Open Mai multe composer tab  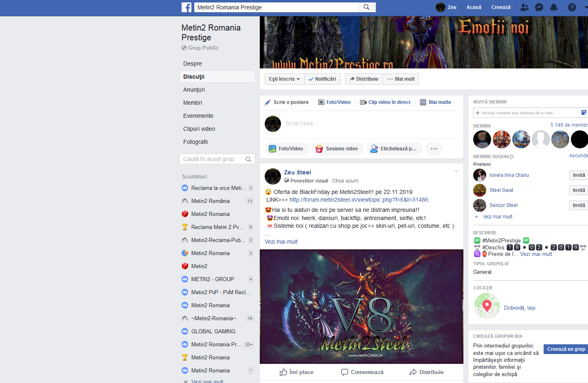[435, 102]
